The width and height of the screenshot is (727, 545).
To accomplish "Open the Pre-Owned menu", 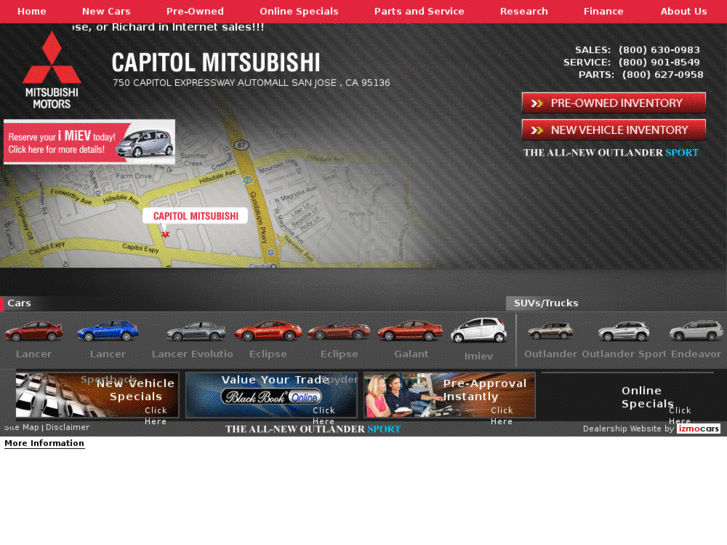I will (x=195, y=12).
